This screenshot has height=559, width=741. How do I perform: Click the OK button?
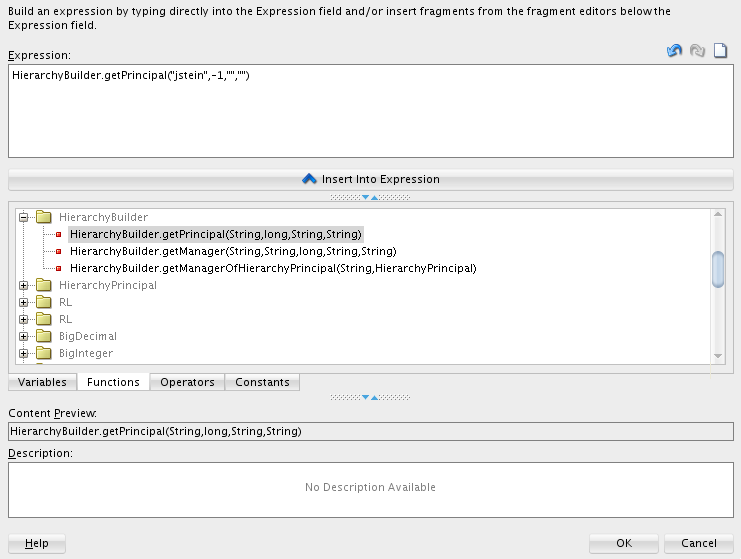(x=624, y=543)
